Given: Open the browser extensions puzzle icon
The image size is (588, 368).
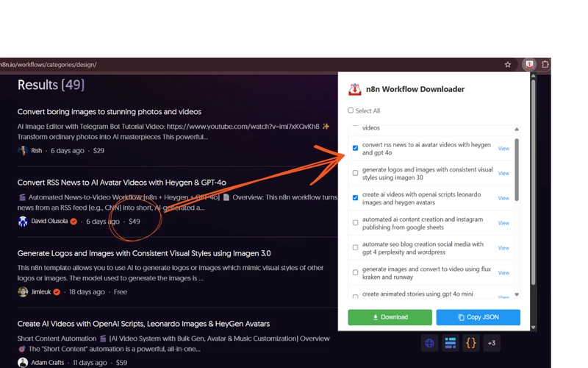Looking at the screenshot, I should pos(545,65).
